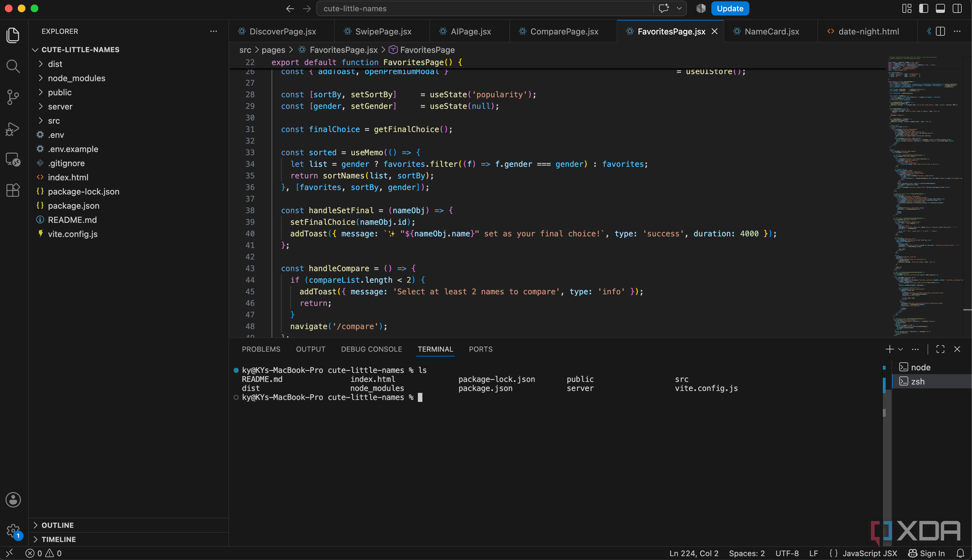Close the FavoritesPage.jsx tab
The image size is (972, 560).
715,31
